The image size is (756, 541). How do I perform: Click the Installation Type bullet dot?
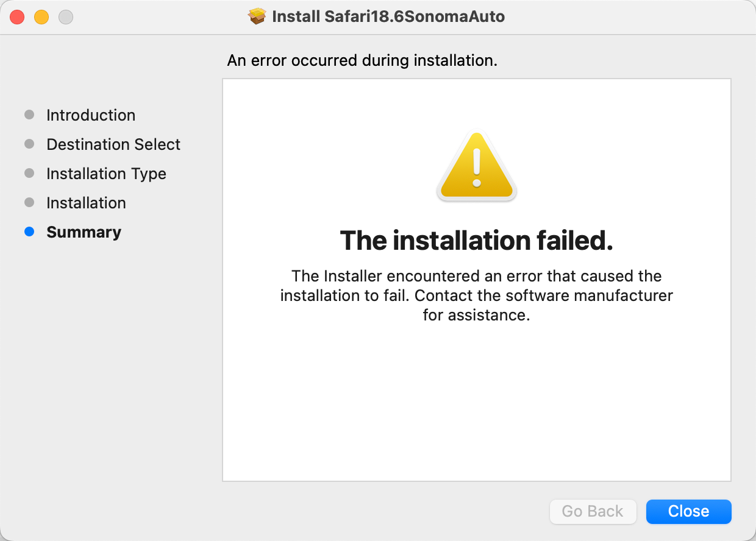29,174
